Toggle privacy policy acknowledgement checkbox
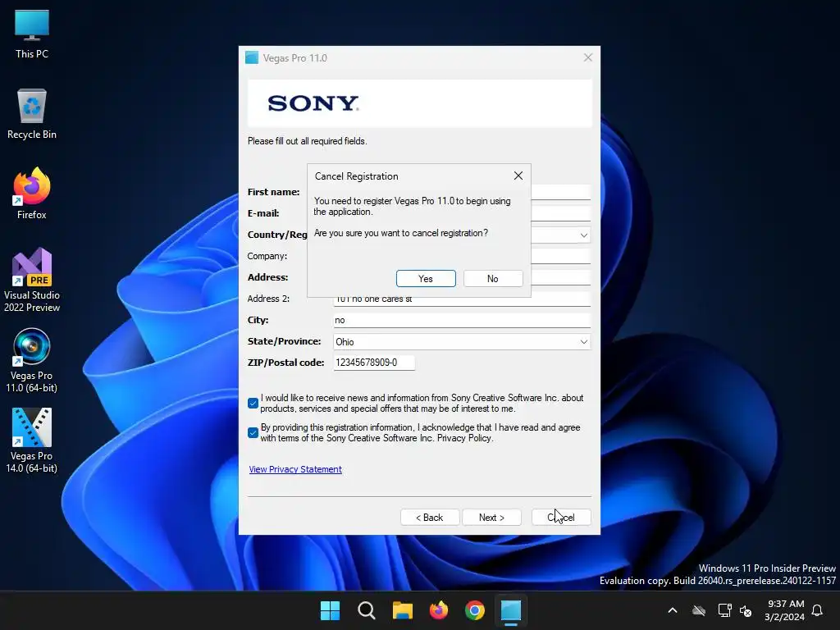This screenshot has width=840, height=630. [x=253, y=433]
